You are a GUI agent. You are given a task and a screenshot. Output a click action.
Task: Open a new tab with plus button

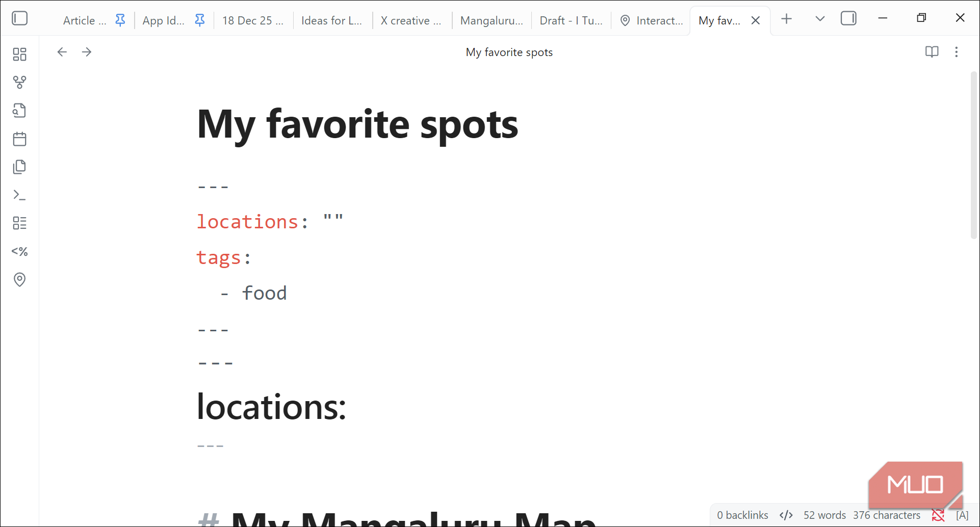[787, 19]
